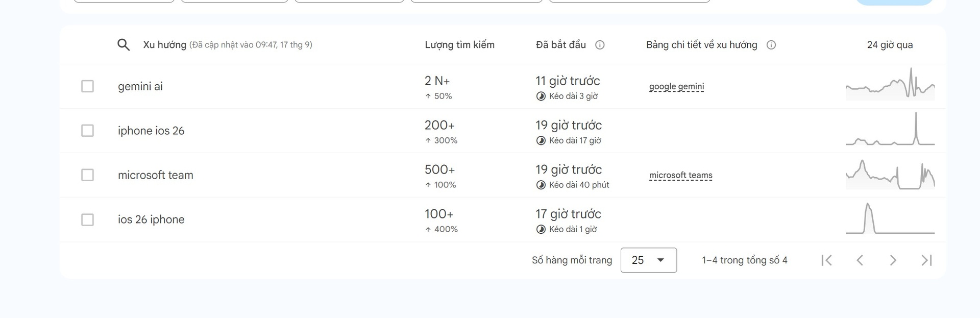Go to the first page
The width and height of the screenshot is (980, 318).
point(827,260)
